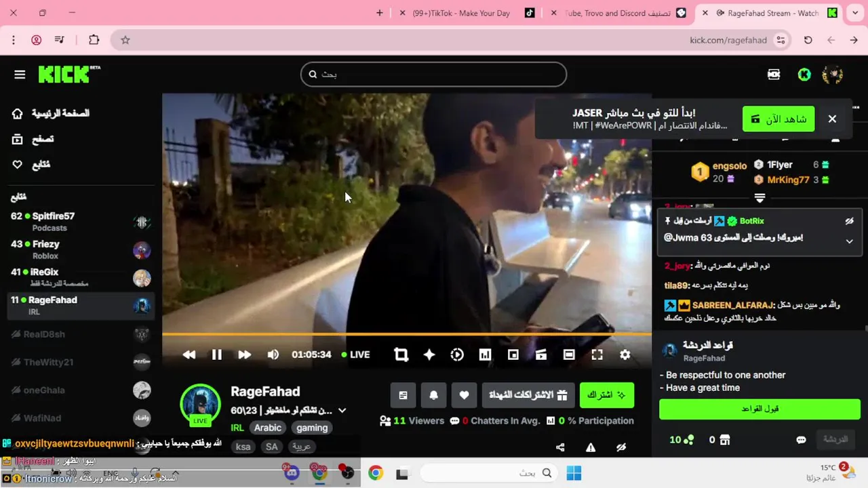Follow channel with heart button
The height and width of the screenshot is (488, 868).
pyautogui.click(x=465, y=395)
